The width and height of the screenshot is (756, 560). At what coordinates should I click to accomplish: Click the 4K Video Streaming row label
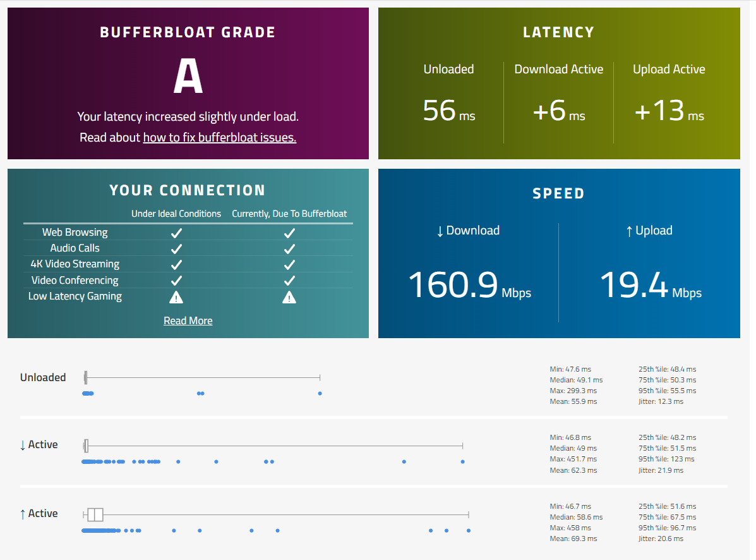pyautogui.click(x=75, y=264)
